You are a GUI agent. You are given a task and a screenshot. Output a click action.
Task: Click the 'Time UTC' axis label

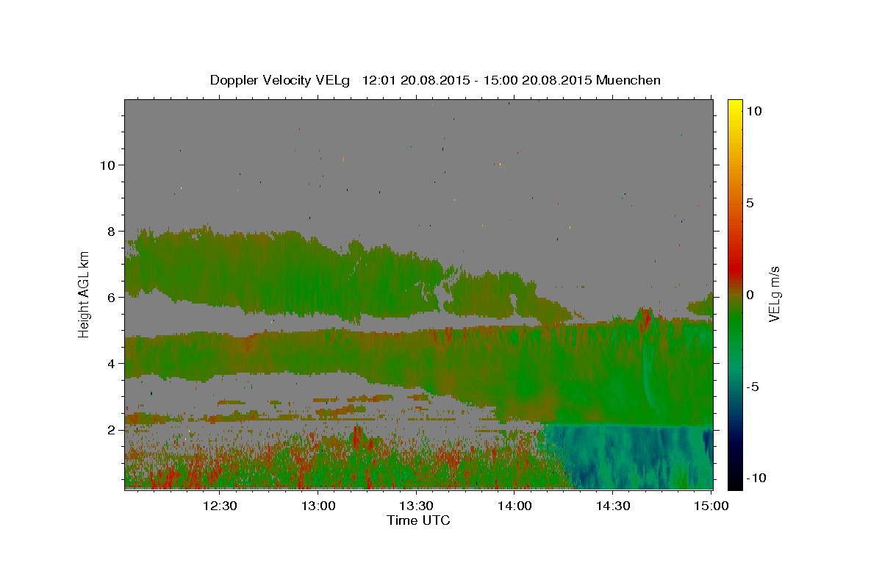point(418,520)
